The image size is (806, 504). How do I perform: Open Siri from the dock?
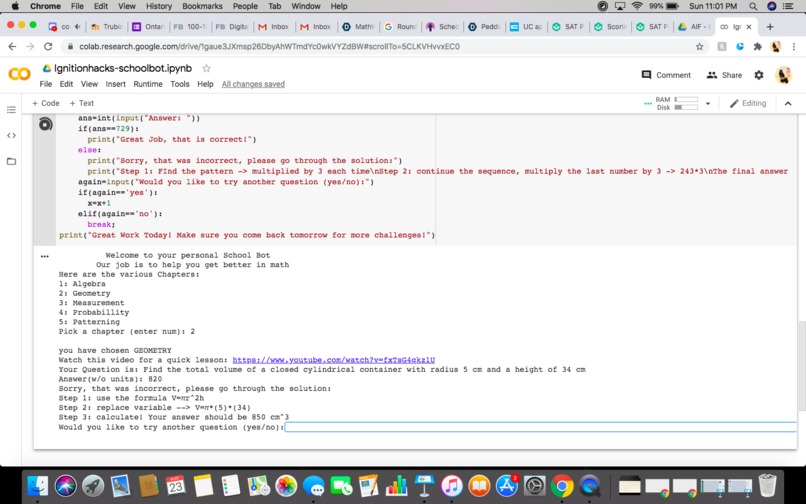click(x=66, y=485)
